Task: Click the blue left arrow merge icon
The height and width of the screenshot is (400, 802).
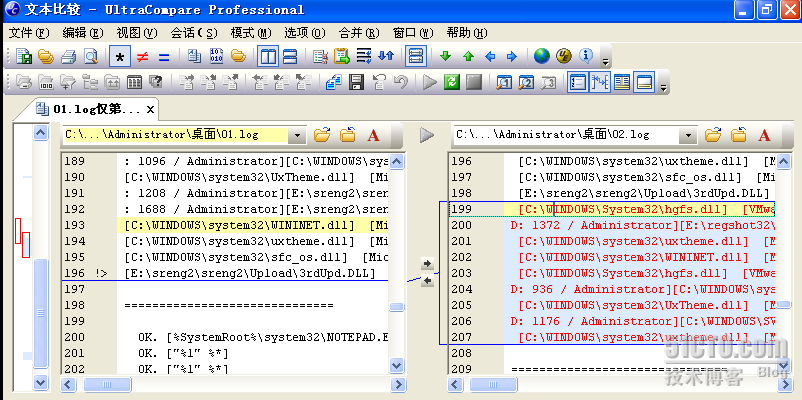Action: (x=490, y=56)
